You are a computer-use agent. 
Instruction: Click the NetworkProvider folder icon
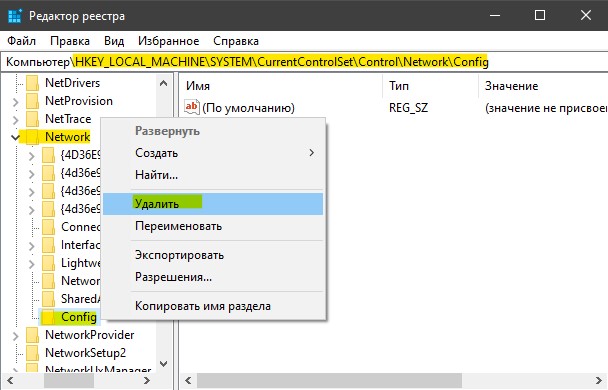point(33,335)
